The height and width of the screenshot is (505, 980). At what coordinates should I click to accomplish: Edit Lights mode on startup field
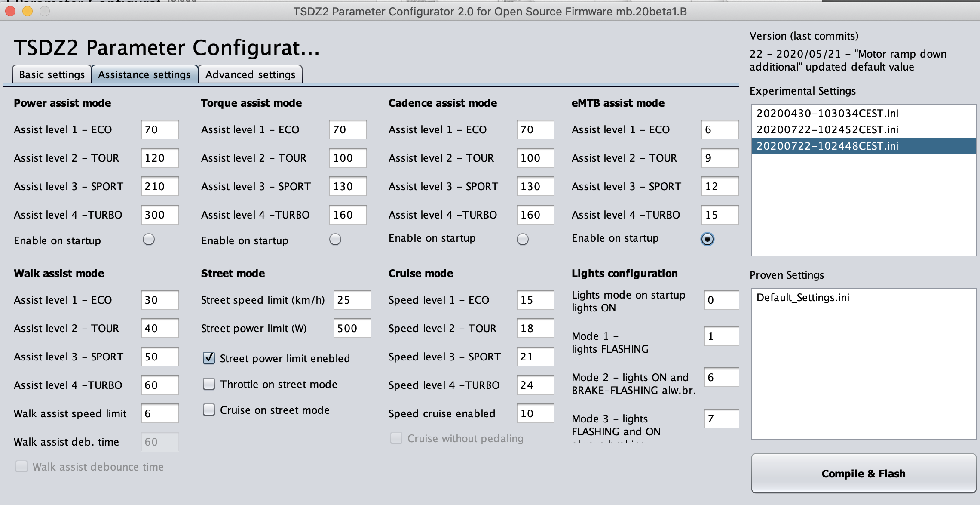722,300
